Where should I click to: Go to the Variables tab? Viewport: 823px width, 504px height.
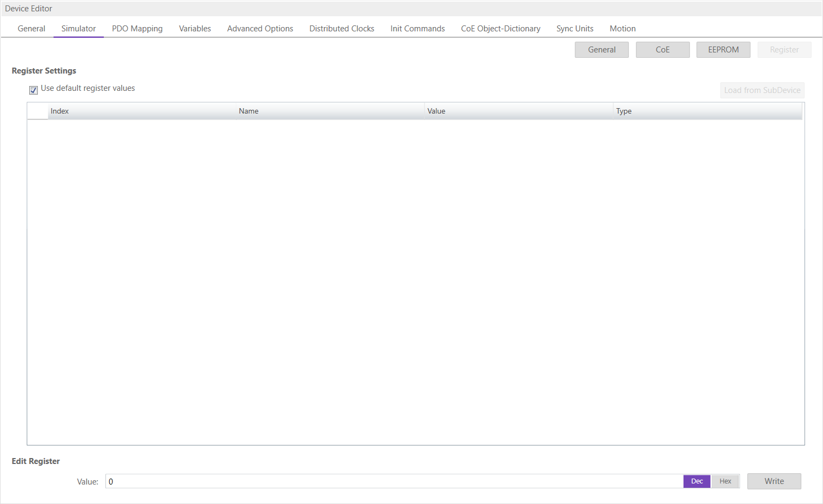click(195, 29)
